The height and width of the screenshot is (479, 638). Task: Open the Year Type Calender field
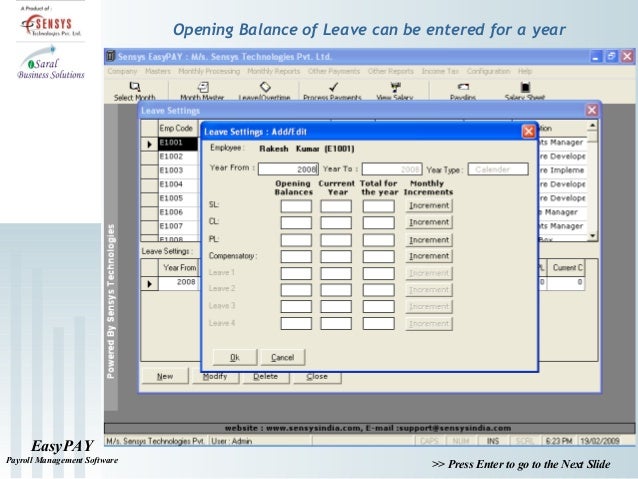[x=498, y=169]
